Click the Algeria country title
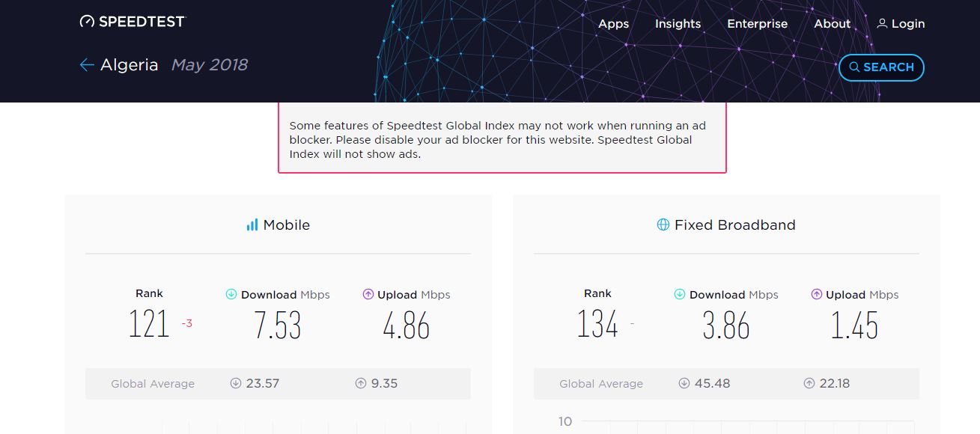980x434 pixels. pyautogui.click(x=130, y=65)
